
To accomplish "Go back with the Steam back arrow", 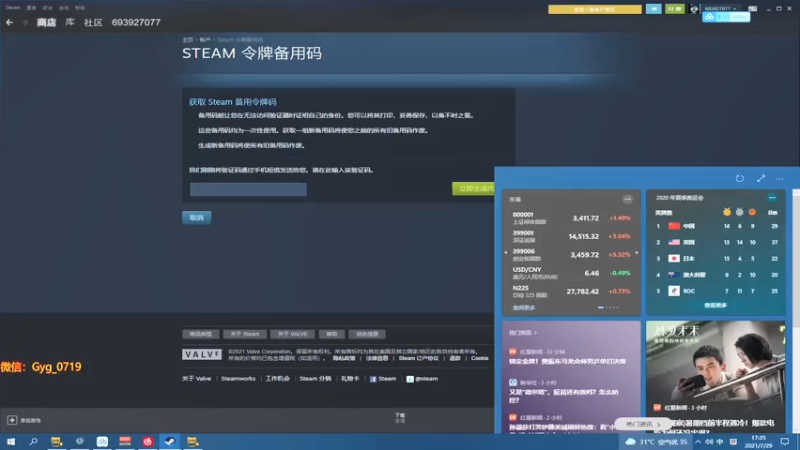I will tap(9, 22).
